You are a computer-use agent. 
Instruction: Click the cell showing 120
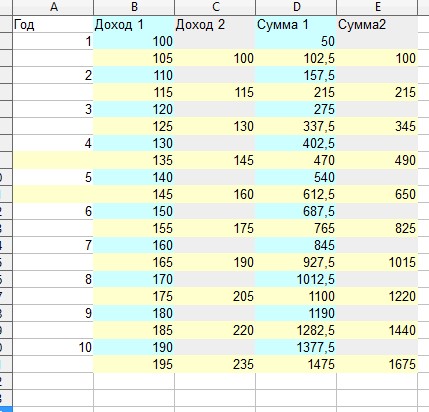click(134, 109)
